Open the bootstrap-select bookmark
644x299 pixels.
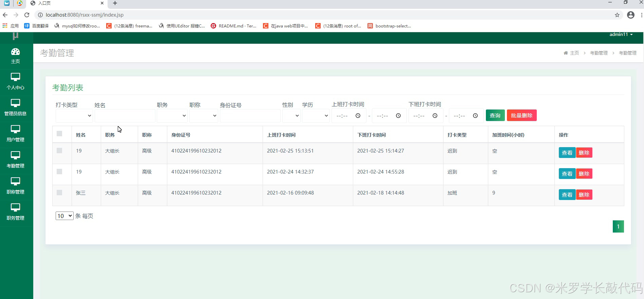[389, 26]
